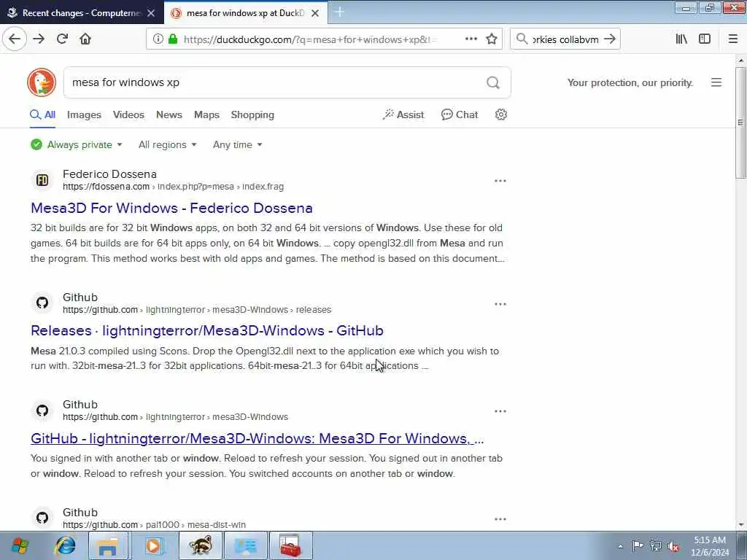This screenshot has width=747, height=560.
Task: Open Windows Explorer folder from taskbar
Action: 107,545
